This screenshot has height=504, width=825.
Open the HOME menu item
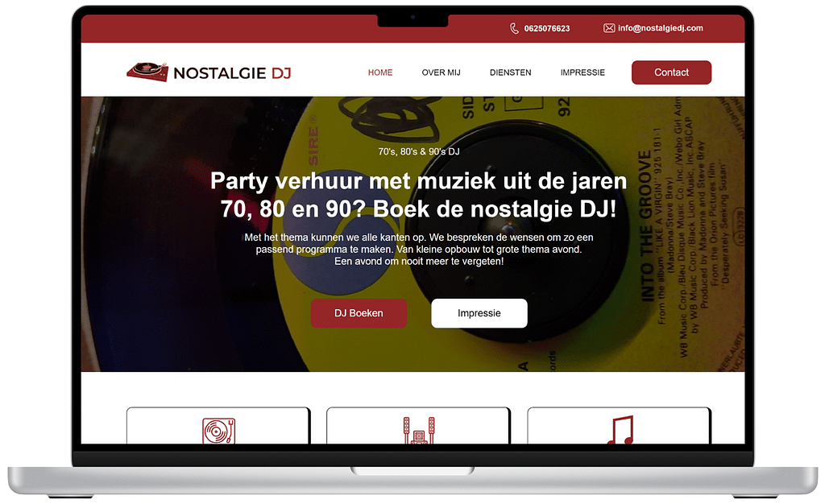coord(380,72)
